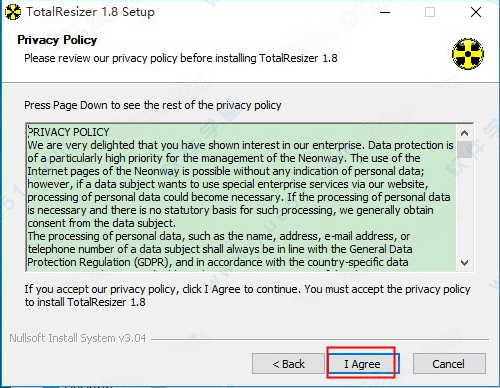The height and width of the screenshot is (388, 500).
Task: Click the TotalResizer 1.8 Setup title text
Action: point(90,12)
